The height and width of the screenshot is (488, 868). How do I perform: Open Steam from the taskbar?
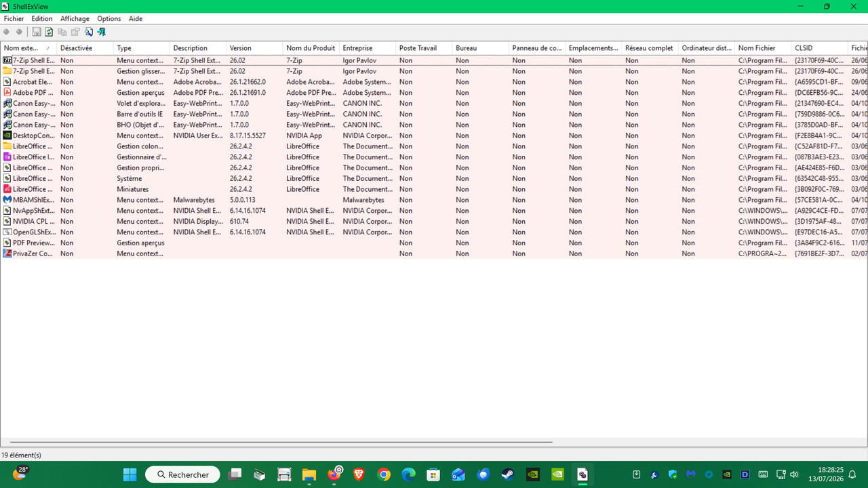point(507,474)
